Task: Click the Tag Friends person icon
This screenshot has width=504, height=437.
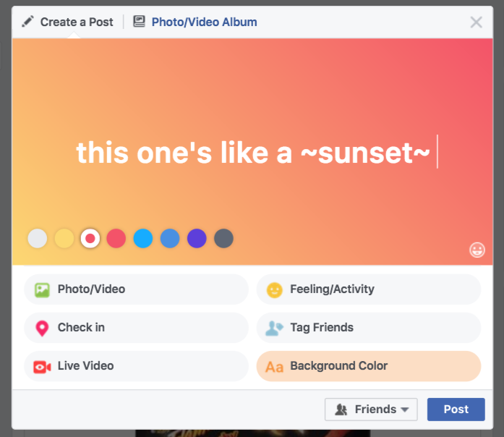Action: (x=274, y=328)
